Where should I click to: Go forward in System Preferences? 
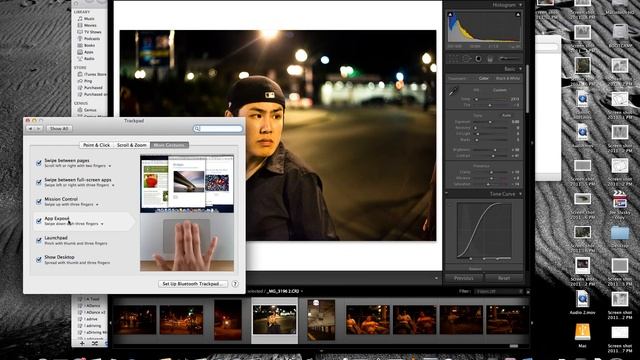38,129
